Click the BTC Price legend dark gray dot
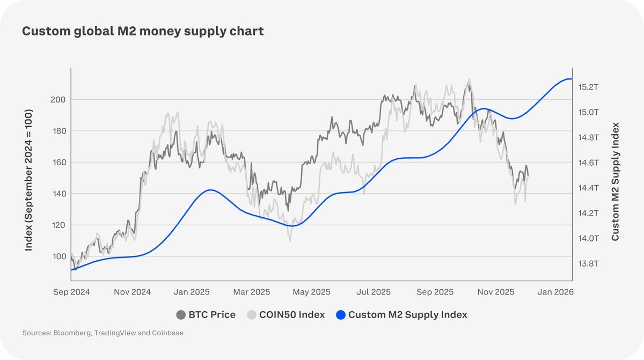 181,315
